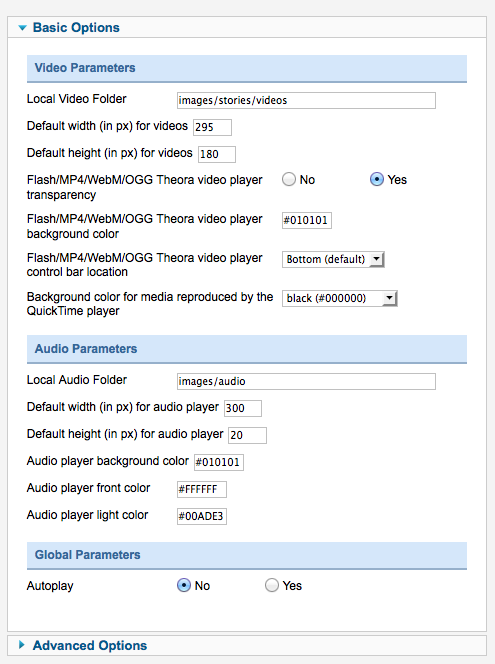Click the Advanced Options panel title
Screen dimensions: 495x664
click(x=90, y=645)
